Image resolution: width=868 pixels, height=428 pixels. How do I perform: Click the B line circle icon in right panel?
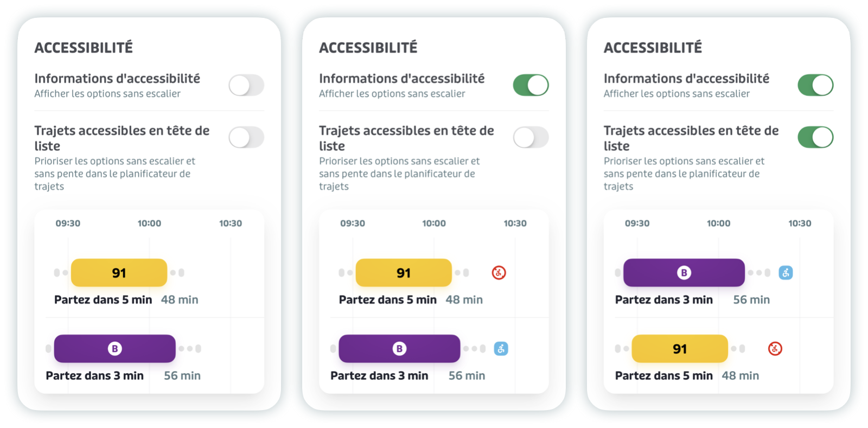tap(684, 273)
